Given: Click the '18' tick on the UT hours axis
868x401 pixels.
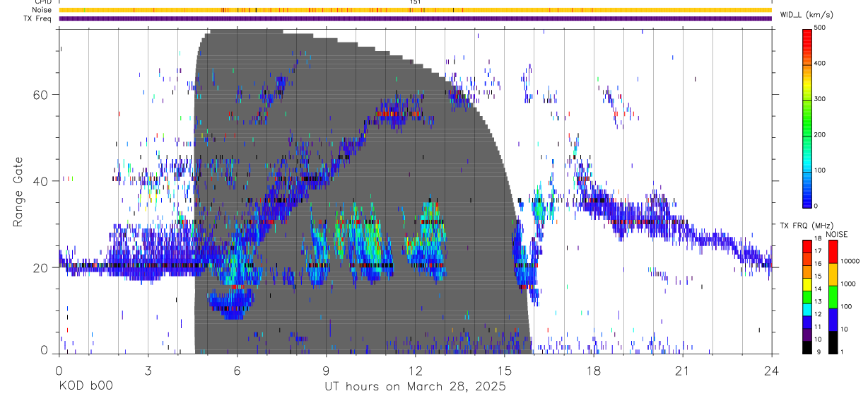Looking at the screenshot, I should 593,371.
